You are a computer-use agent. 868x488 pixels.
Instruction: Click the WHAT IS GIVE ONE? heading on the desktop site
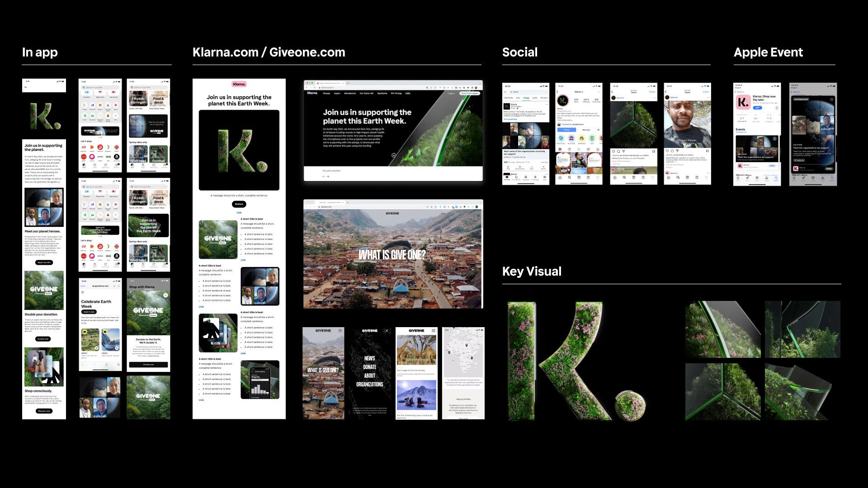click(x=392, y=255)
